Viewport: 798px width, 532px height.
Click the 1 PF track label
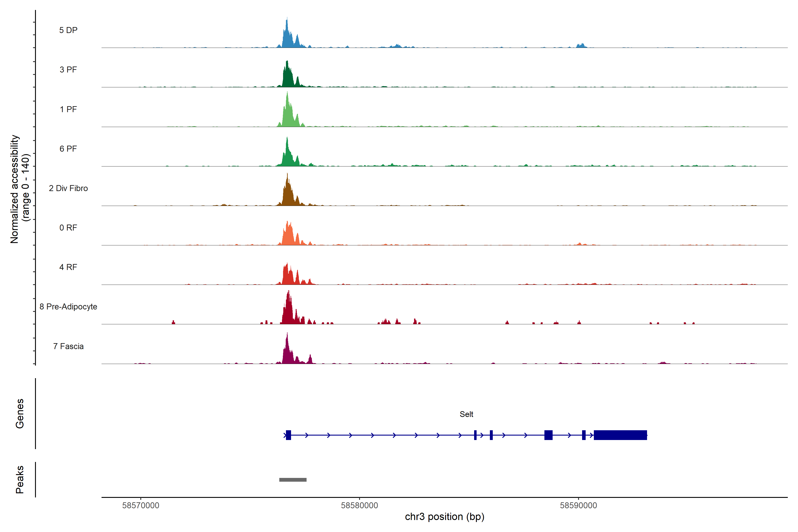tap(68, 109)
